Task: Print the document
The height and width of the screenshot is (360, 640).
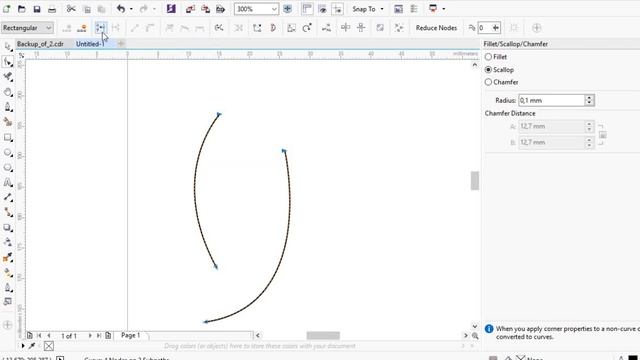Action: coord(52,9)
